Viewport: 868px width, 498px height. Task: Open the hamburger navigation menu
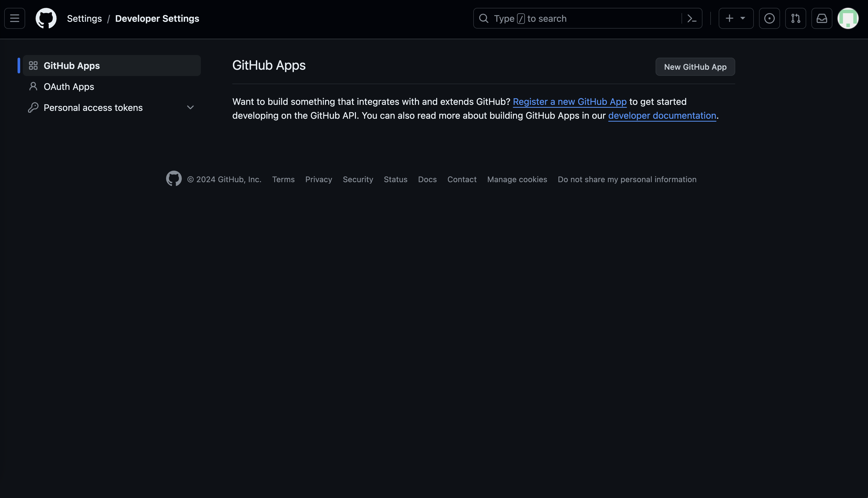point(14,18)
